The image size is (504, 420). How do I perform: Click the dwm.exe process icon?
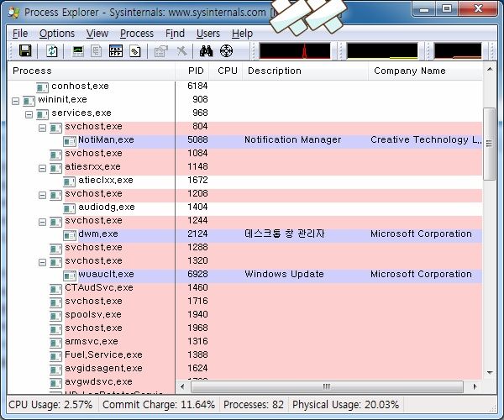pos(70,235)
